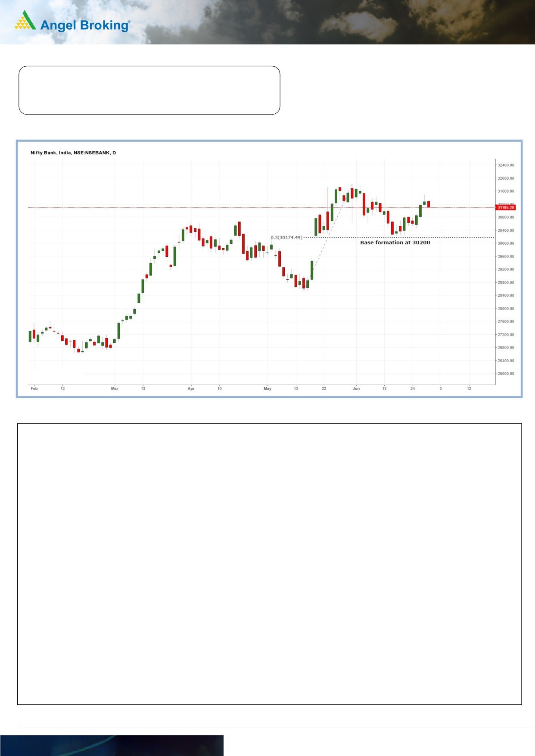Click the 30000.00 price axis label
Image resolution: width=535 pixels, height=756 pixels.
(506, 243)
